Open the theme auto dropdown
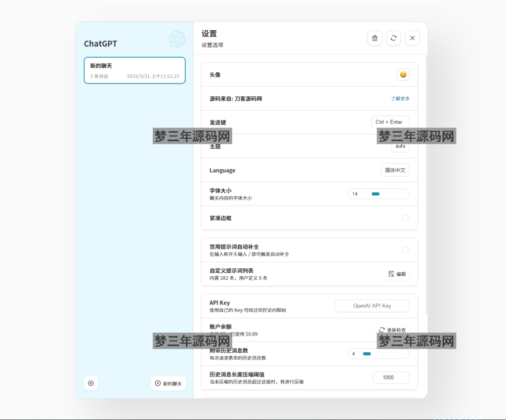 [x=400, y=146]
